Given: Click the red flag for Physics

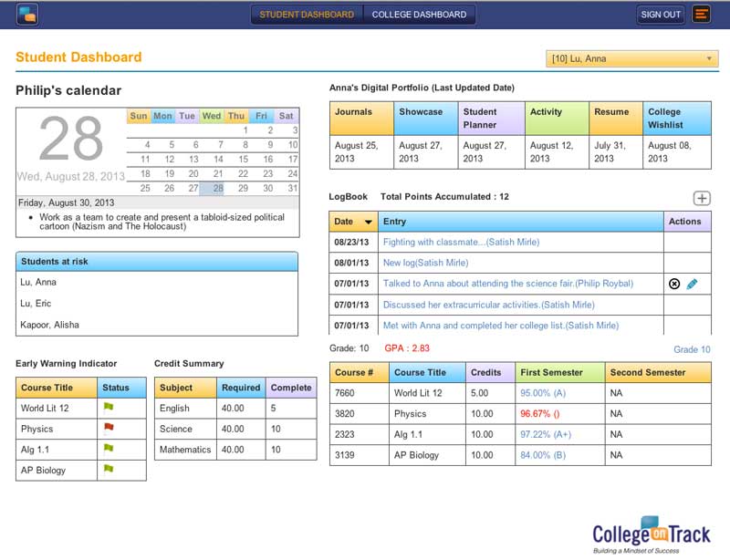Looking at the screenshot, I should (x=109, y=428).
